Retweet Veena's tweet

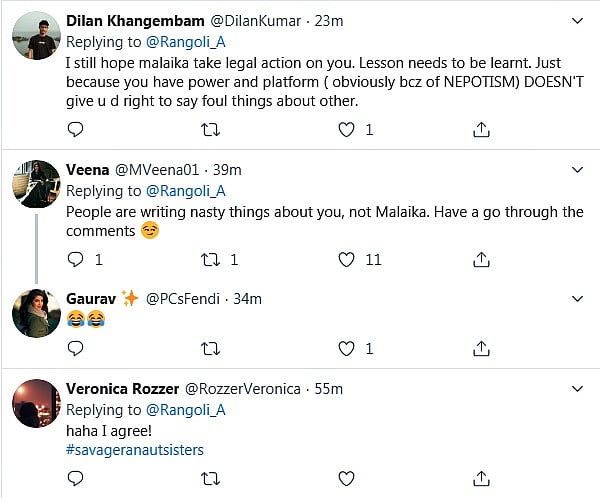click(211, 259)
